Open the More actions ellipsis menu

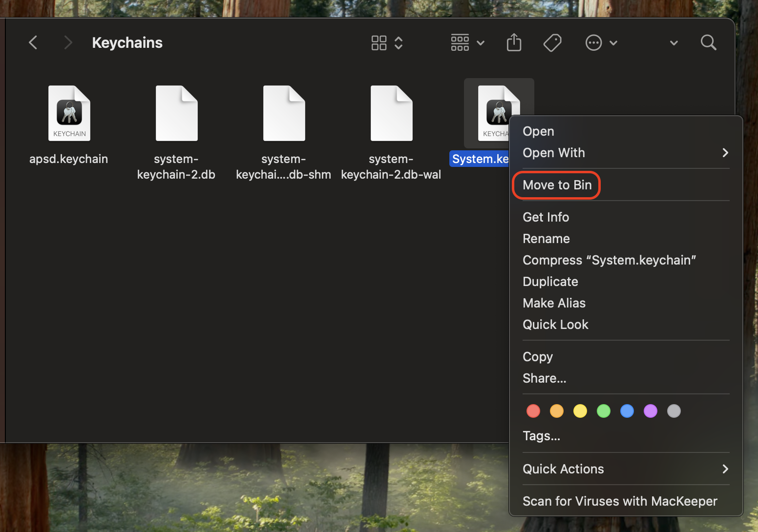[x=593, y=43]
